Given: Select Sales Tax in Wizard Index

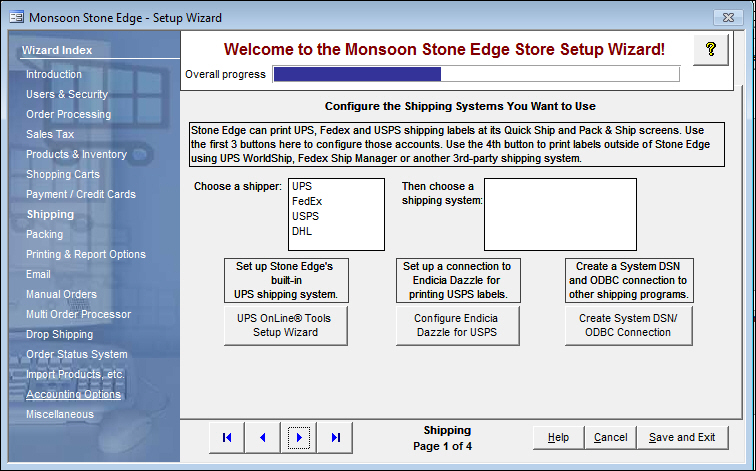Looking at the screenshot, I should point(50,134).
